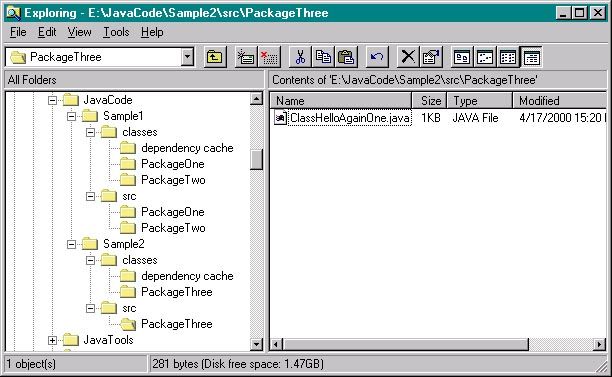This screenshot has height=377, width=612.
Task: Open the Edit menu
Action: (x=47, y=32)
